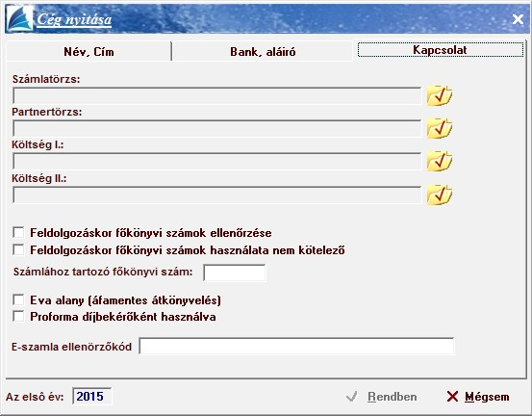Image resolution: width=532 pixels, height=416 pixels.
Task: Open the Számlatörzs folder browse icon
Action: (x=440, y=95)
